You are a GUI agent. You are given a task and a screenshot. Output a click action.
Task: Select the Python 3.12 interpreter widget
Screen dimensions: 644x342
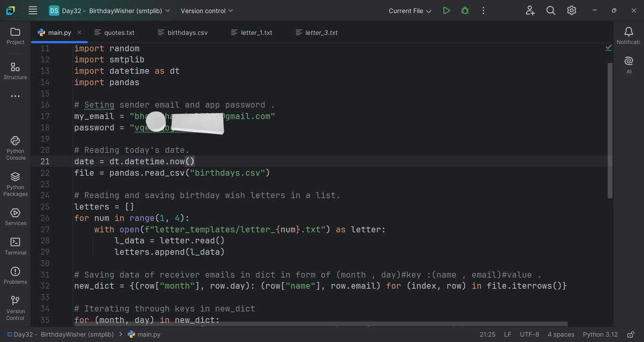tap(601, 334)
